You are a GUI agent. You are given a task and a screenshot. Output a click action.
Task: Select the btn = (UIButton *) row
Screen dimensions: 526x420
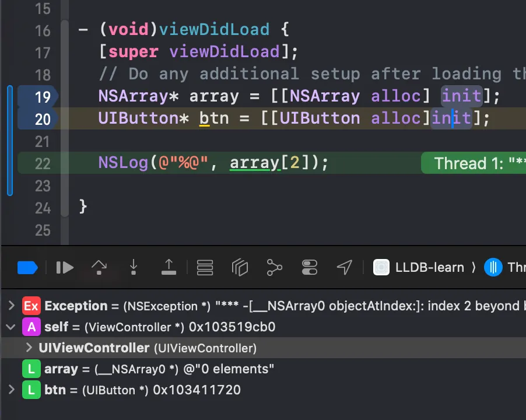[264, 390]
